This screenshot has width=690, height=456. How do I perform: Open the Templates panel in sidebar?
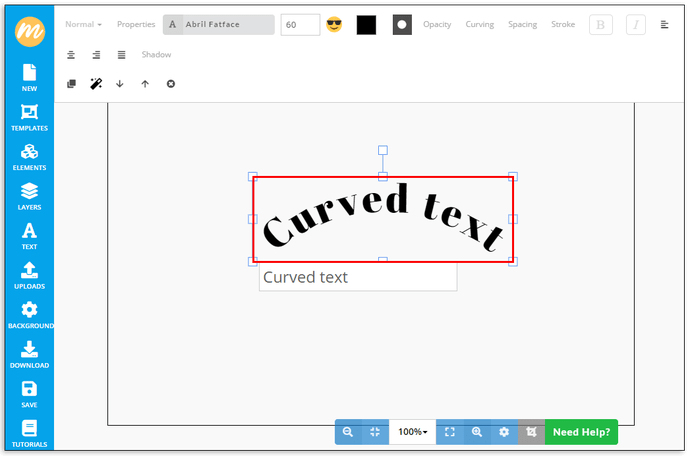[x=29, y=117]
